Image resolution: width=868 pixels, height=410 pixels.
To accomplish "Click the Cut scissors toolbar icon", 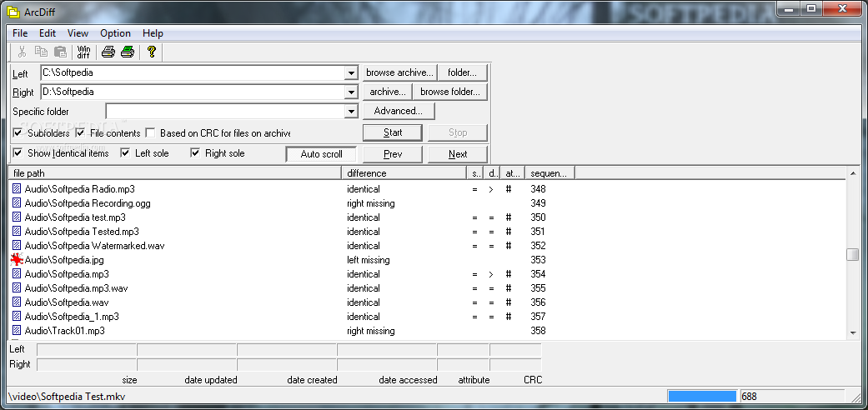I will click(23, 52).
